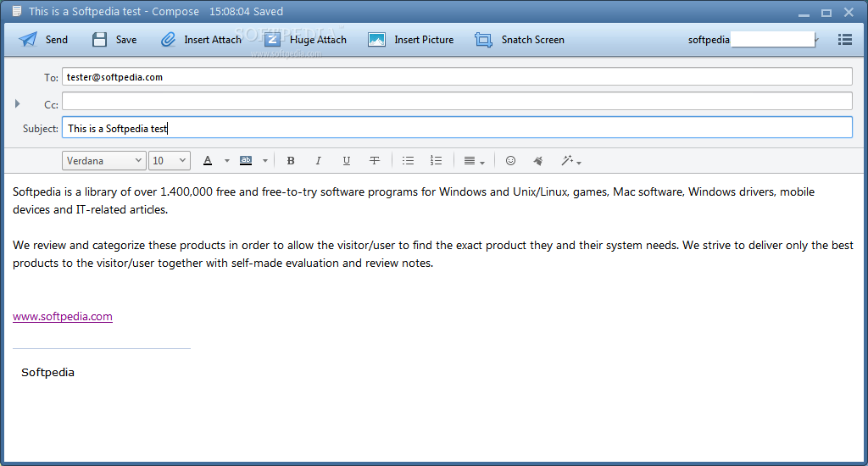Image resolution: width=868 pixels, height=466 pixels.
Task: Toggle strikethrough formatting
Action: pyautogui.click(x=375, y=161)
